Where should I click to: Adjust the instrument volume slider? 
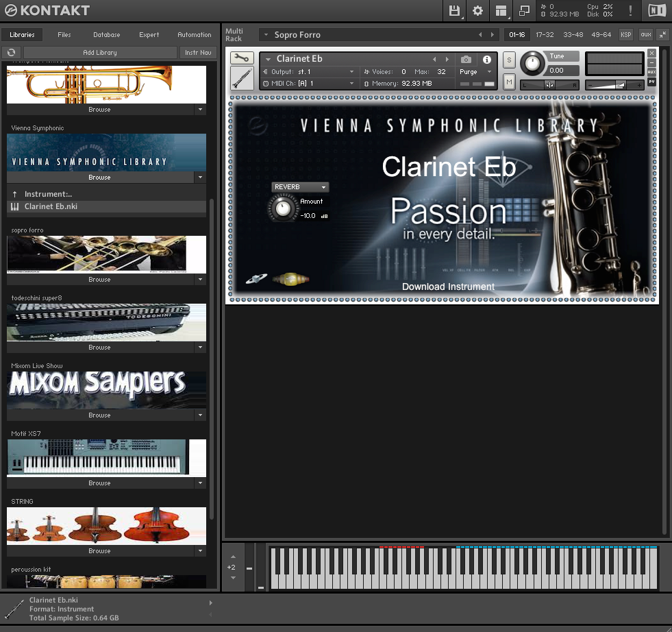tap(614, 85)
